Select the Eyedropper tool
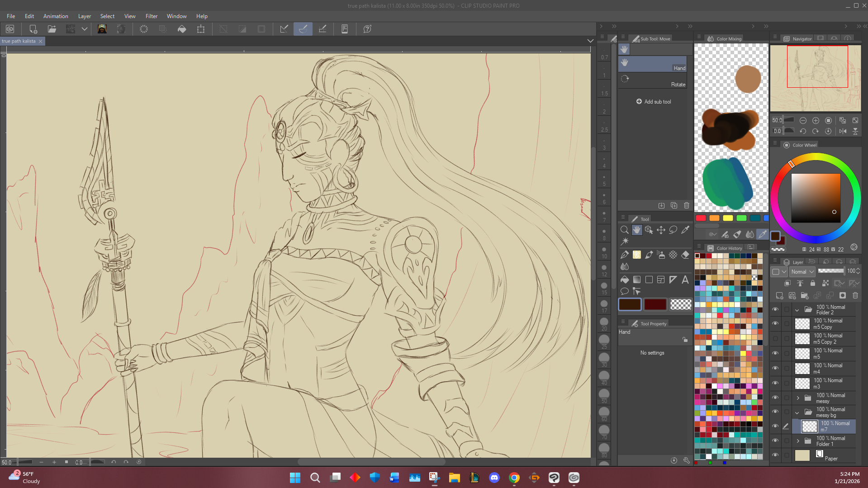Screen dimensions: 868x488 pyautogui.click(x=685, y=230)
